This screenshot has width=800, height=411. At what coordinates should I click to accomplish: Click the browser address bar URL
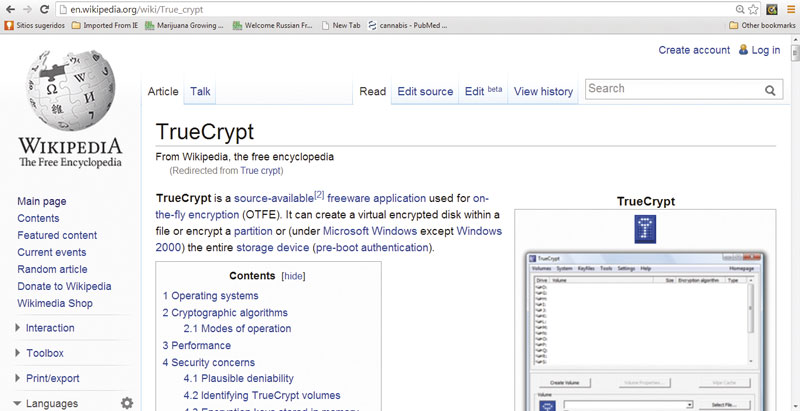click(x=136, y=9)
